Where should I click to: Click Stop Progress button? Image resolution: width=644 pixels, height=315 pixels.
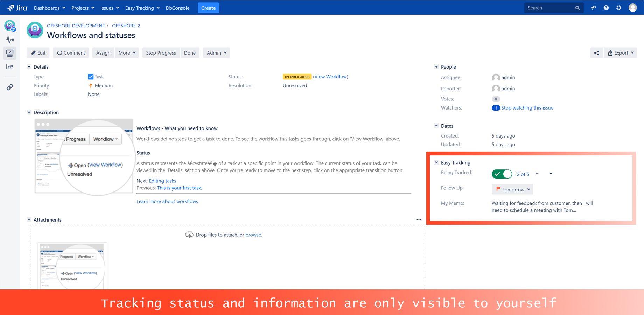[x=161, y=53]
